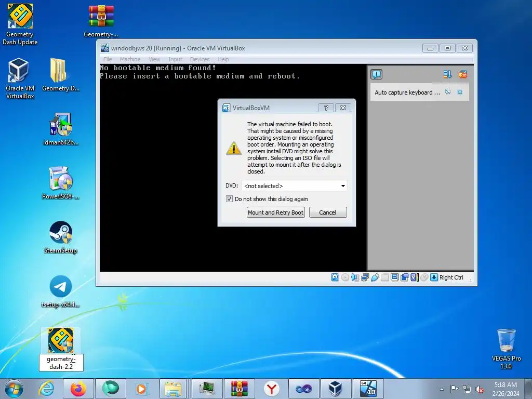
Task: Click the Action Center flag tray icon
Action: click(454, 389)
